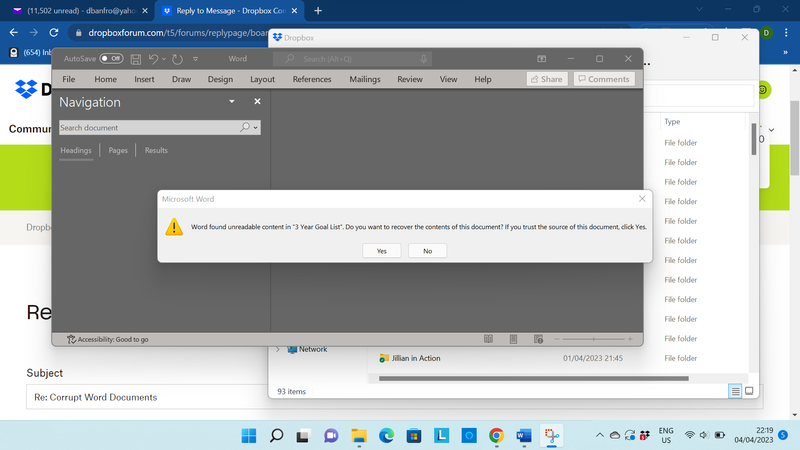Click the zoom in plus in Word
The image size is (800, 450).
630,339
